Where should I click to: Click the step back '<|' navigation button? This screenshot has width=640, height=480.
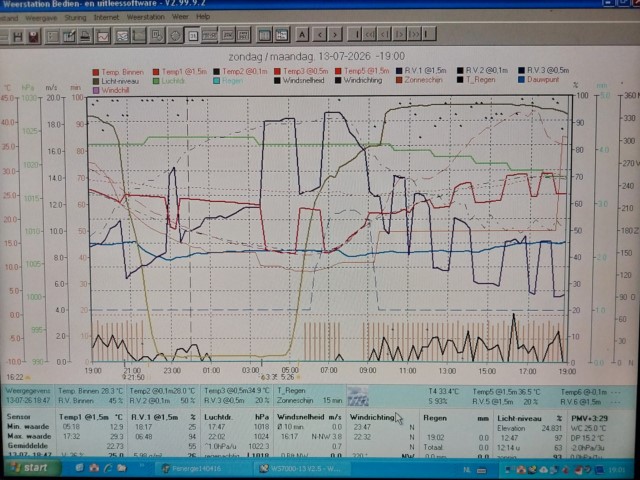coord(384,34)
